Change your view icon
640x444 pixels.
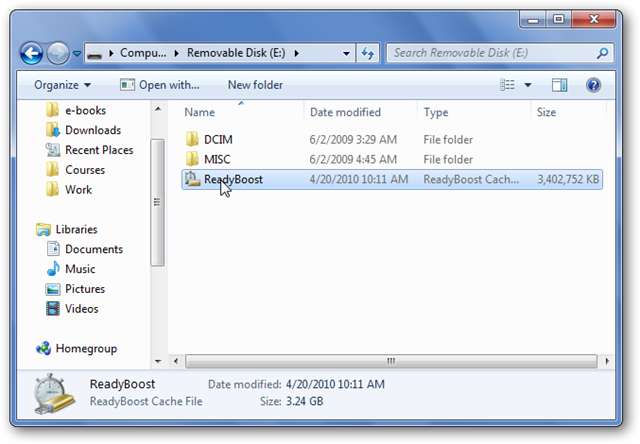(x=507, y=85)
